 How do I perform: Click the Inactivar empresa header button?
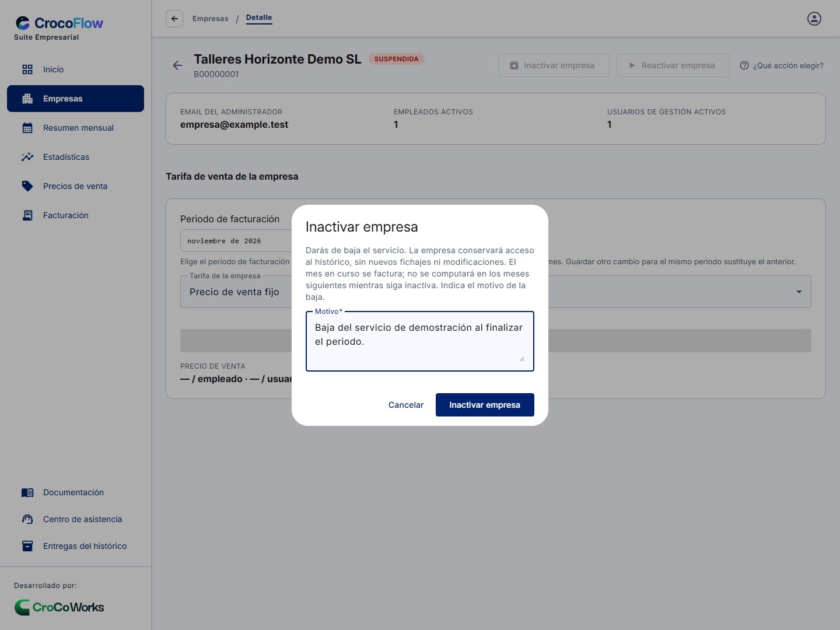click(x=554, y=65)
